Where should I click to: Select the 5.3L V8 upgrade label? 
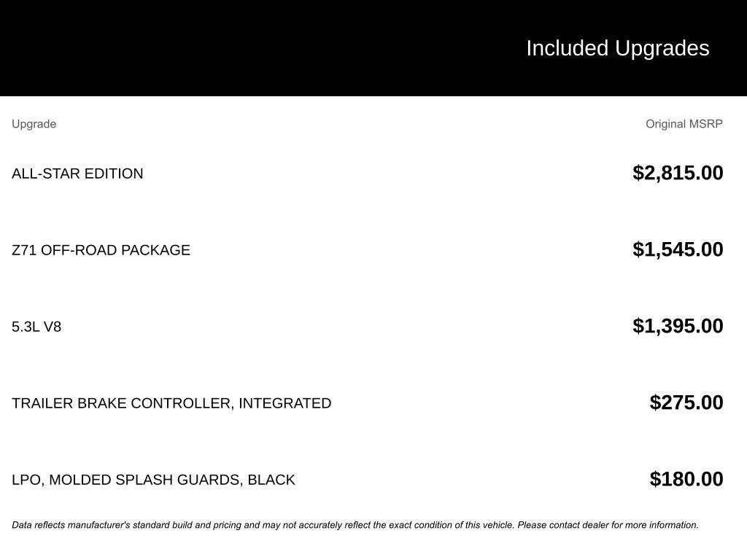point(36,327)
